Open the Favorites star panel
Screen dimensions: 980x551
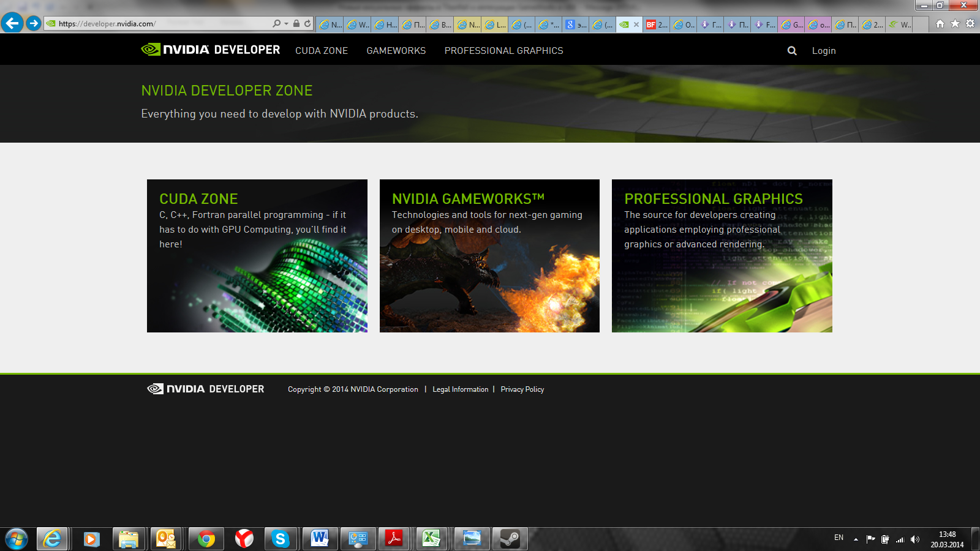[955, 24]
